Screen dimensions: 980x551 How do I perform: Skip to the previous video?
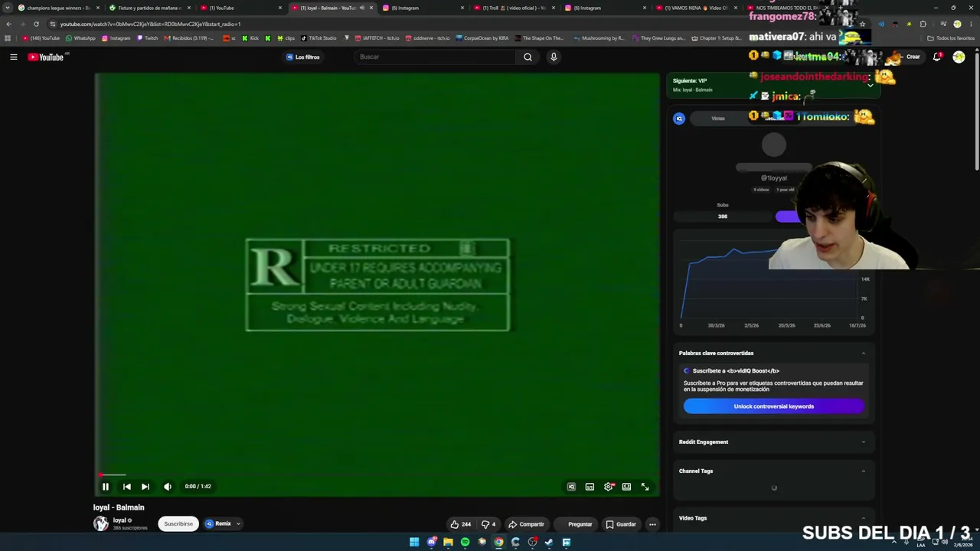pyautogui.click(x=127, y=486)
